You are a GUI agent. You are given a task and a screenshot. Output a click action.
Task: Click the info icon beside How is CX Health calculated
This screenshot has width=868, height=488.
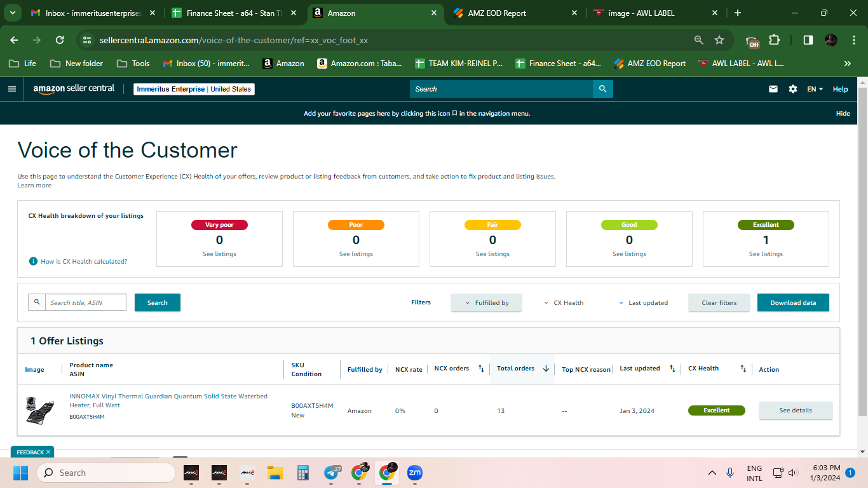pyautogui.click(x=33, y=261)
